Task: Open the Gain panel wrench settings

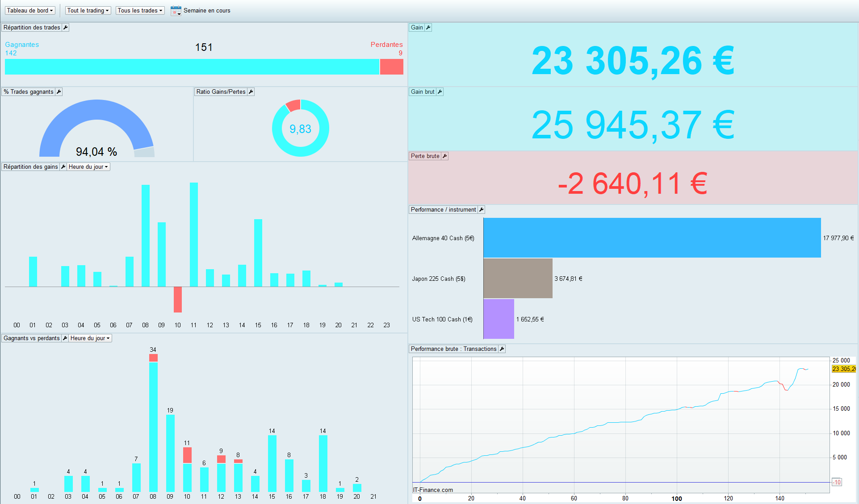Action: click(428, 28)
